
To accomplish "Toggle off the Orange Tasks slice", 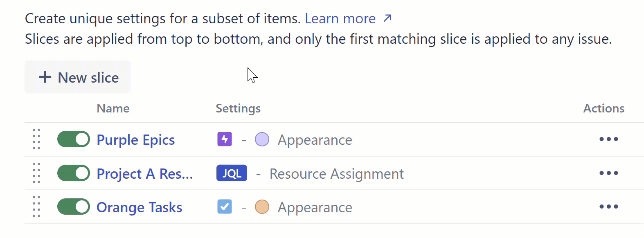I will (74, 207).
